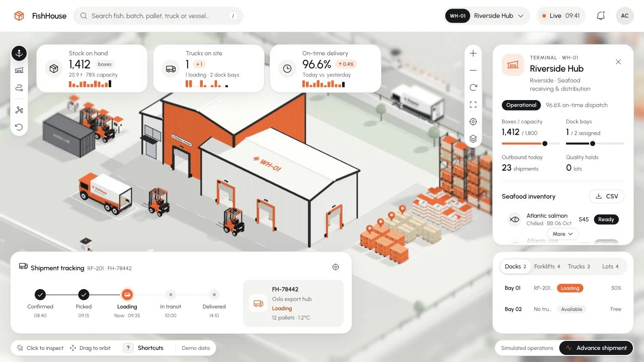This screenshot has width=644, height=362.
Task: Toggle Simulated operations
Action: (x=527, y=348)
